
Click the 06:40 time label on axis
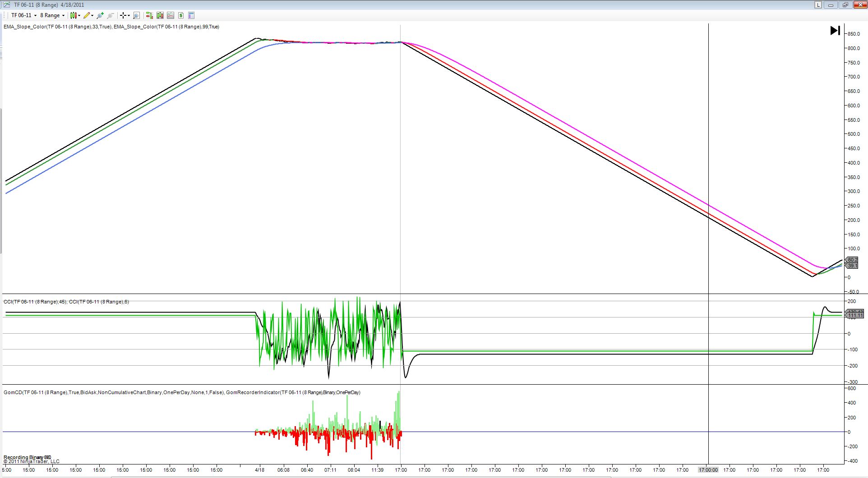pyautogui.click(x=307, y=470)
